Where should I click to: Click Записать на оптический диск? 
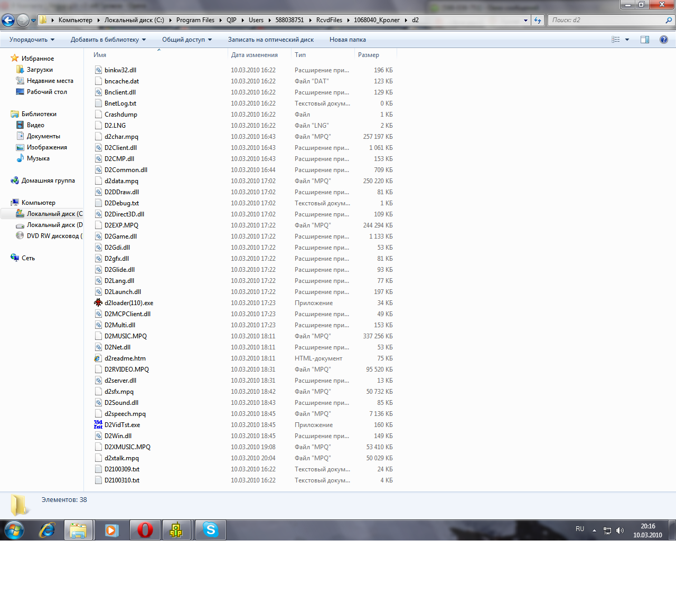point(271,40)
